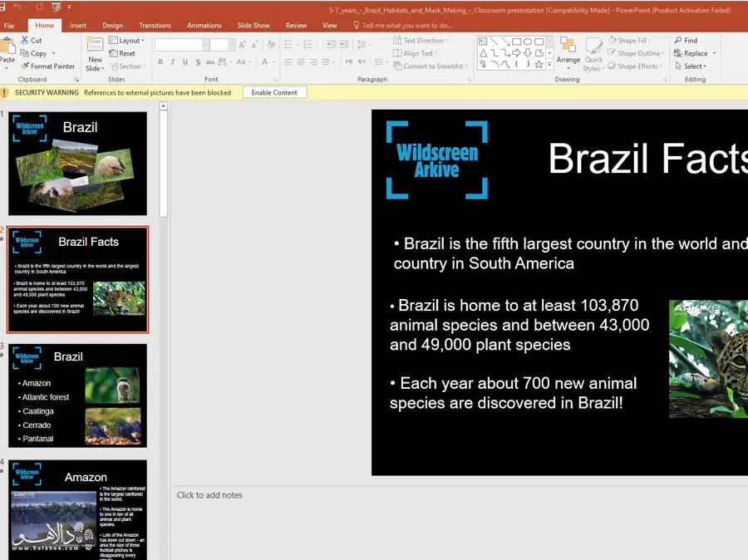Toggle Center paragraph alignment
Viewport: 748px width, 560px height.
click(x=301, y=61)
